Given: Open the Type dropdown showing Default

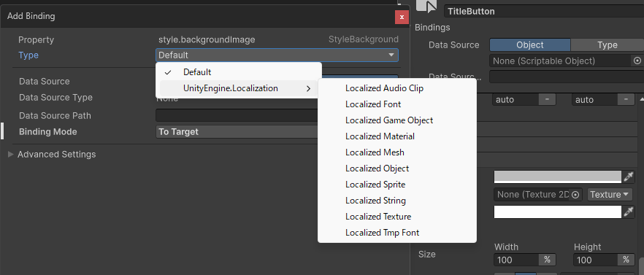Looking at the screenshot, I should 277,55.
